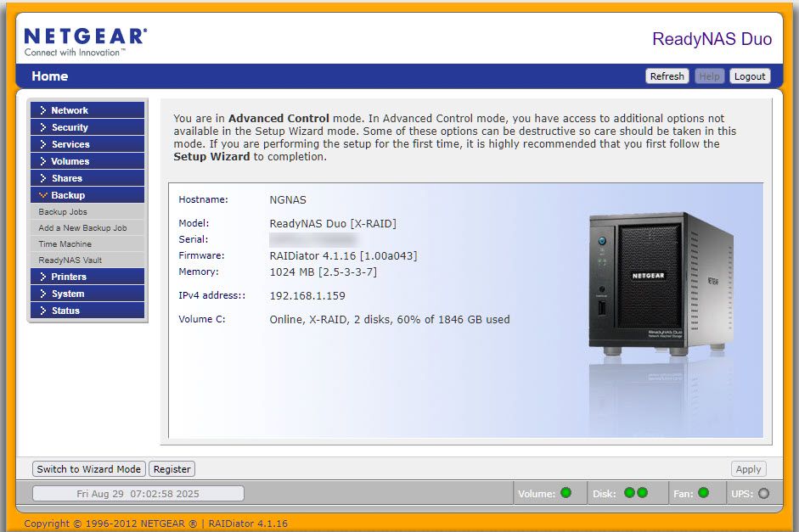
Task: Expand the Status menu section
Action: [x=87, y=311]
